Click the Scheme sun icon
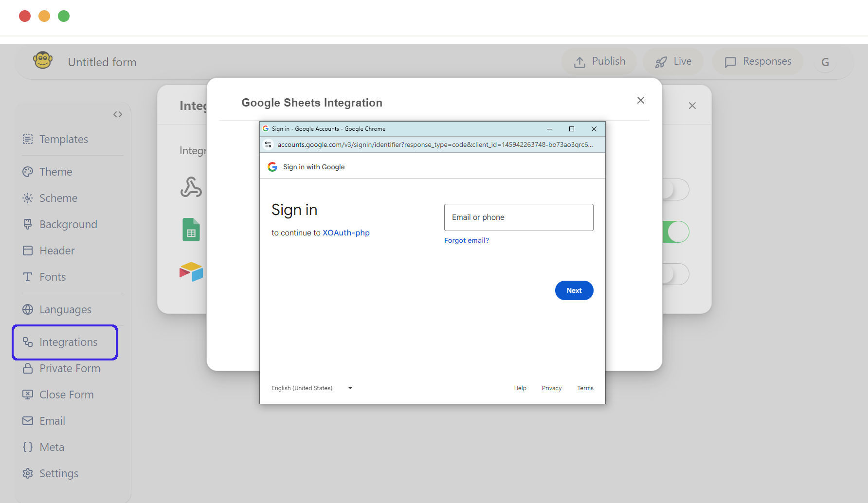The width and height of the screenshot is (868, 503). coord(28,198)
